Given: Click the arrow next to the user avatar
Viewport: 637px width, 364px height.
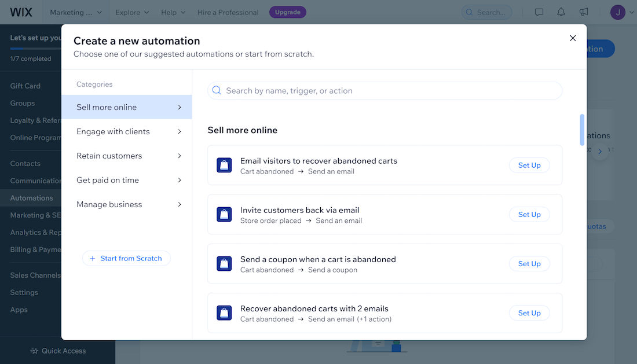Looking at the screenshot, I should (631, 12).
